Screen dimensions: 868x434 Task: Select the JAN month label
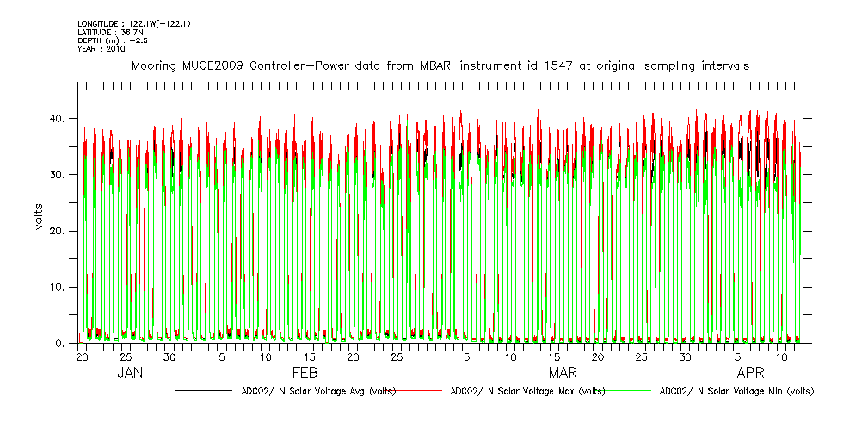point(129,374)
